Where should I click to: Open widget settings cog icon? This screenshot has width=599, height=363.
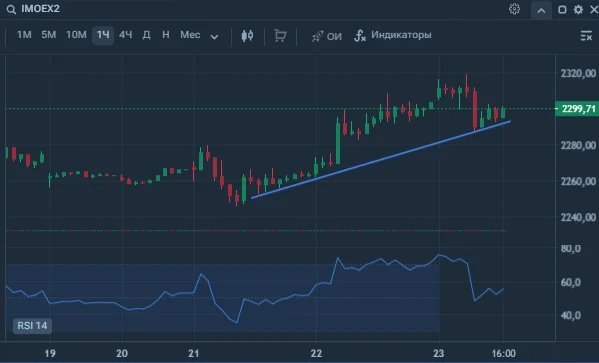pyautogui.click(x=578, y=10)
